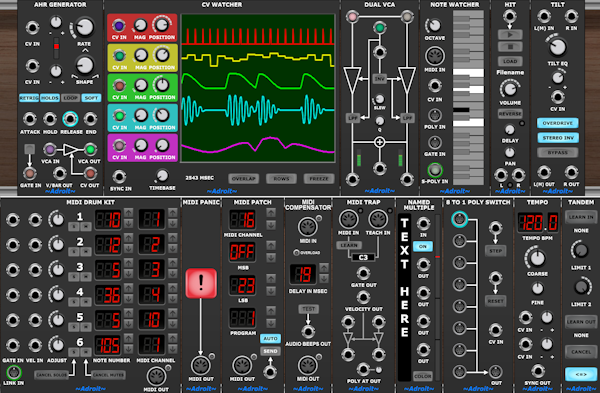
Task: Click the green jack atop Dual VCA
Action: (379, 28)
